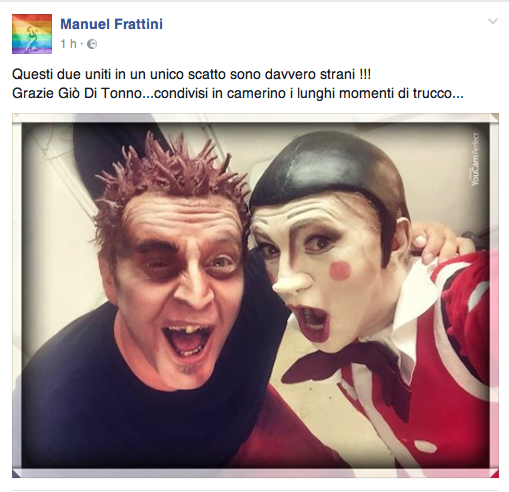Open the Manuel Frattini profile name link
This screenshot has width=509, height=492.
pyautogui.click(x=111, y=24)
